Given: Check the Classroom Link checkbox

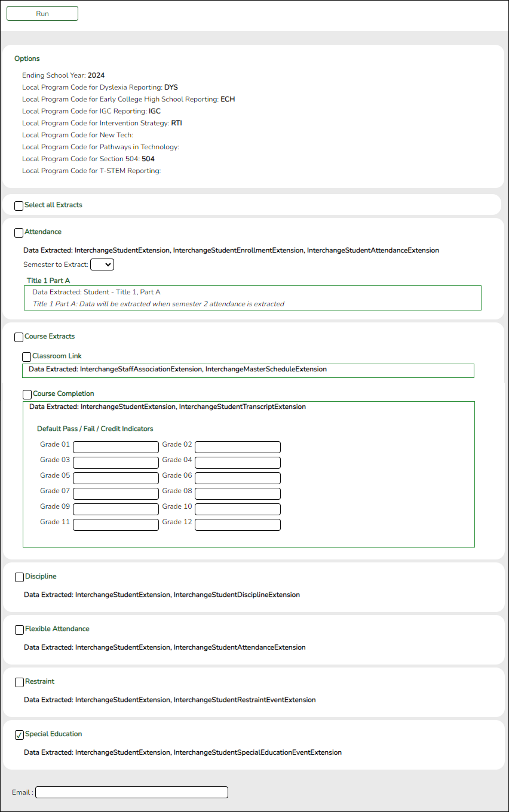Looking at the screenshot, I should pyautogui.click(x=26, y=356).
